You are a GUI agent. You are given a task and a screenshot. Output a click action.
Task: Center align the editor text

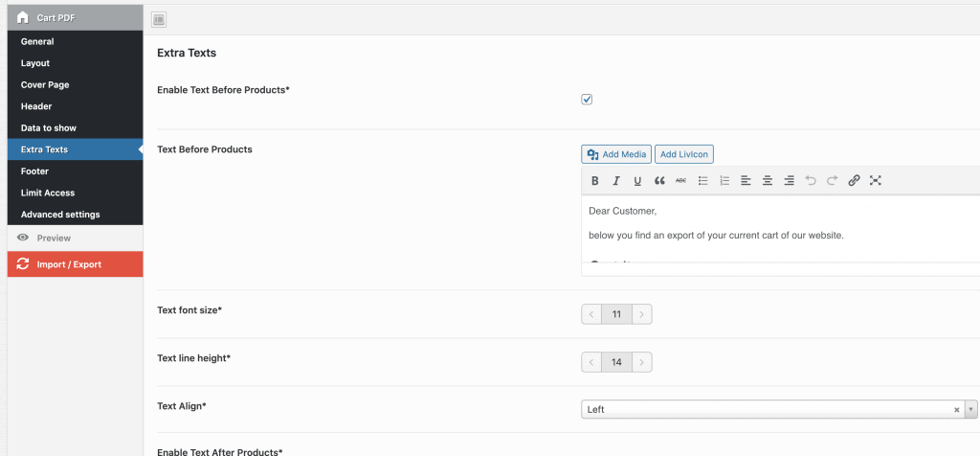[768, 180]
